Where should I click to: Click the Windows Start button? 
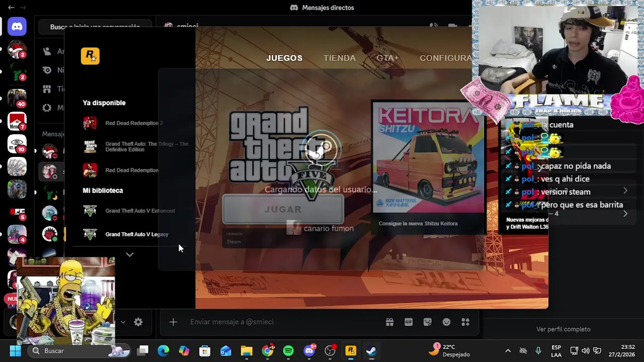click(15, 351)
